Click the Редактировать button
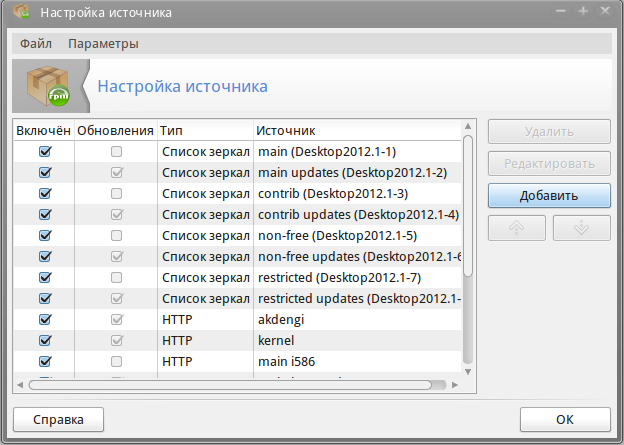The height and width of the screenshot is (445, 624). coord(549,164)
